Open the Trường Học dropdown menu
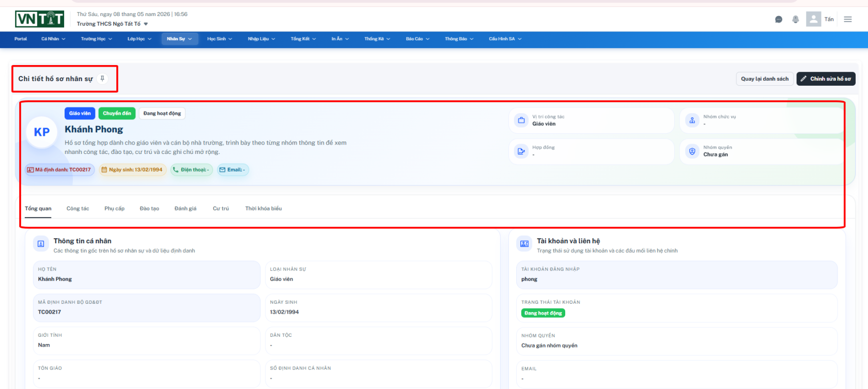The height and width of the screenshot is (389, 868). point(96,39)
